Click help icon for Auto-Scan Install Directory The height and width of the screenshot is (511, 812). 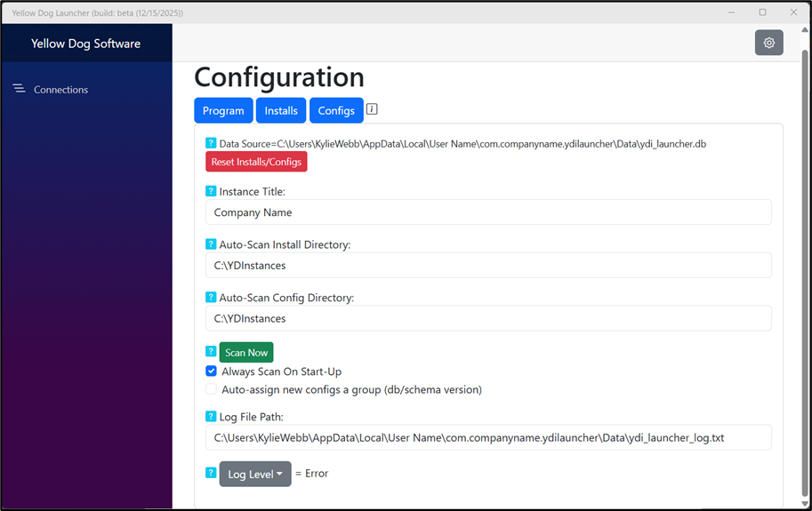coord(211,244)
